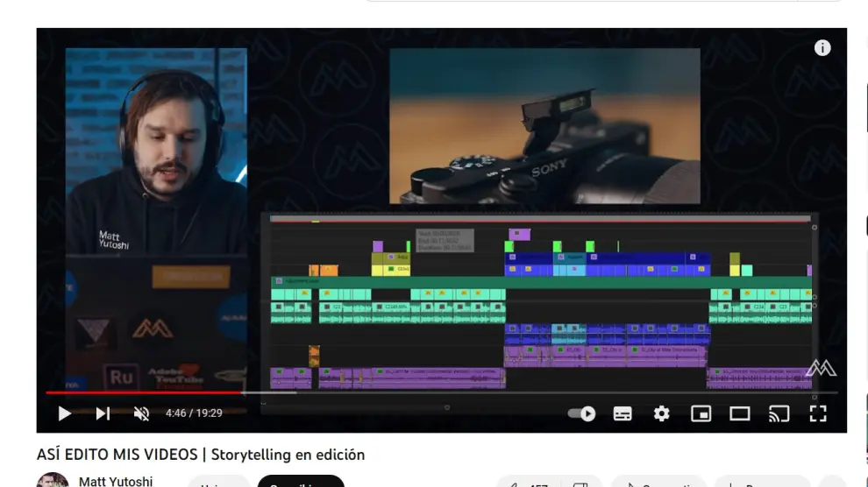Click the channel avatar thumbnail
Screen dimensions: 868x487
(x=53, y=481)
